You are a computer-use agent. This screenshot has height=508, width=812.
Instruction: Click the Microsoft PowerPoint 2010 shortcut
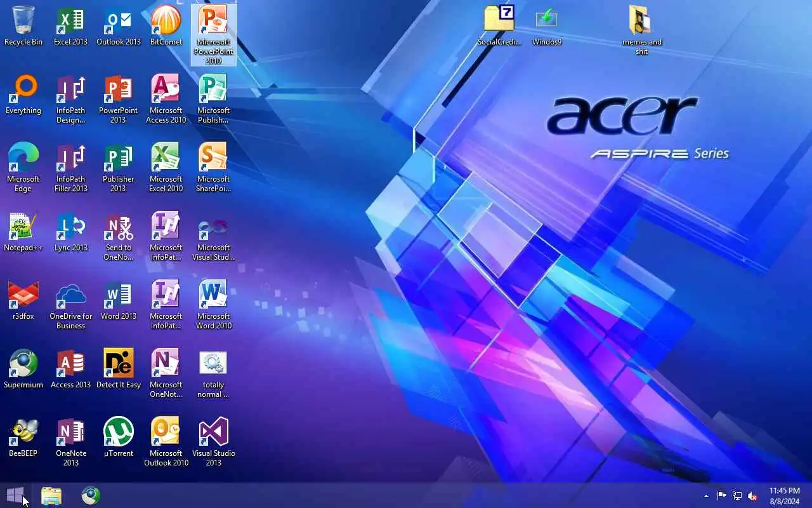214,34
